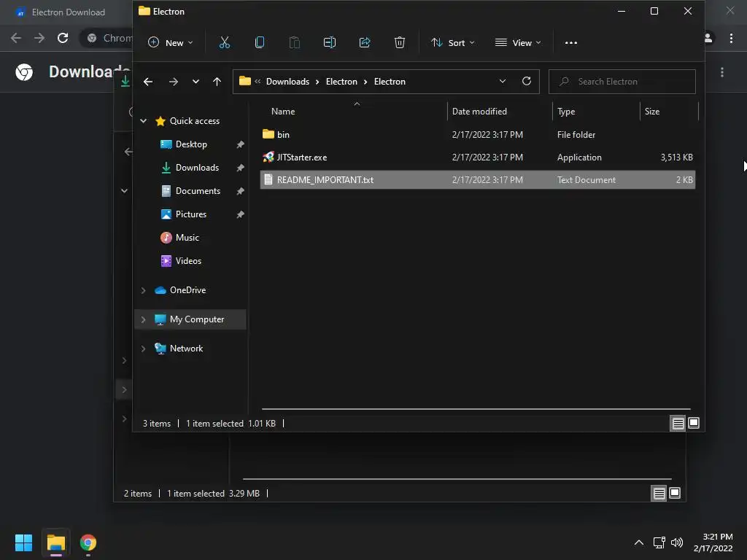Open network status tray icon

click(x=659, y=542)
